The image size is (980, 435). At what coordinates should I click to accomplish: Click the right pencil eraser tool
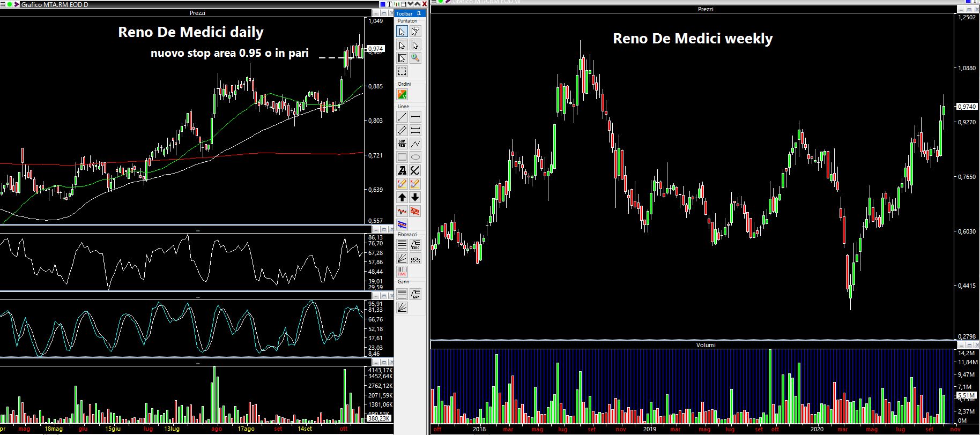pyautogui.click(x=415, y=184)
